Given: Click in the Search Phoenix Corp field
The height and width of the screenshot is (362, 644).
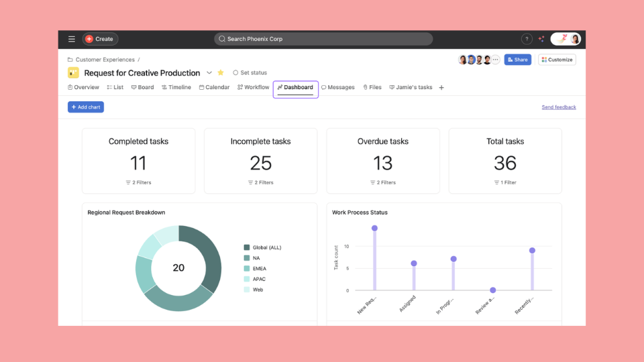Looking at the screenshot, I should pos(323,39).
